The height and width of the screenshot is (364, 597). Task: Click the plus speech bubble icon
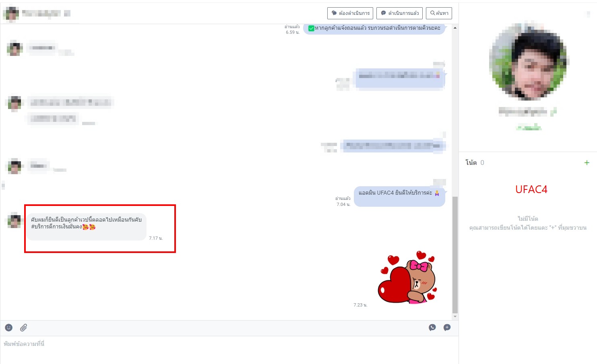coord(447,328)
